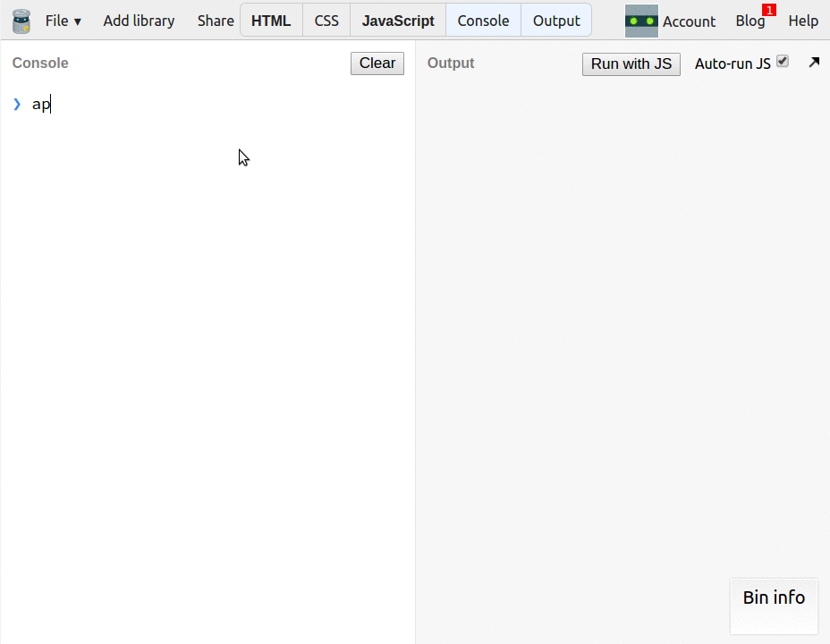Toggle the Console panel tab
830x644 pixels.
tap(483, 21)
